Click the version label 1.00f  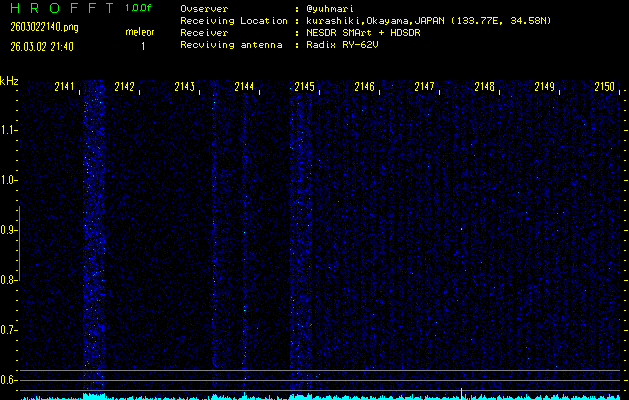(x=138, y=8)
